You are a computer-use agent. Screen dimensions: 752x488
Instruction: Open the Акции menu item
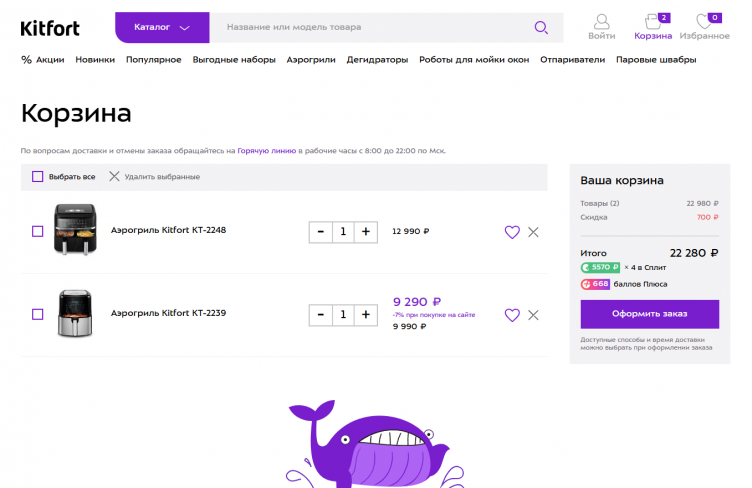(43, 60)
